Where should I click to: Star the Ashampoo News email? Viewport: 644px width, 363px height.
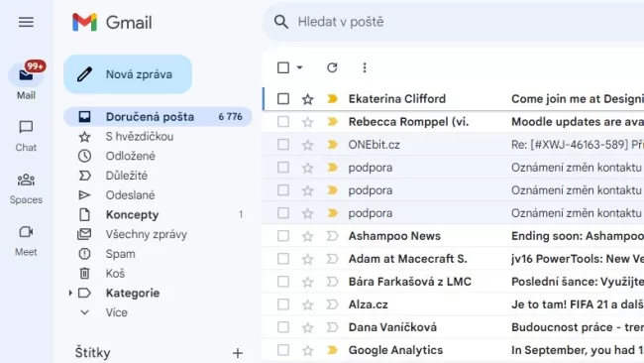pos(307,236)
